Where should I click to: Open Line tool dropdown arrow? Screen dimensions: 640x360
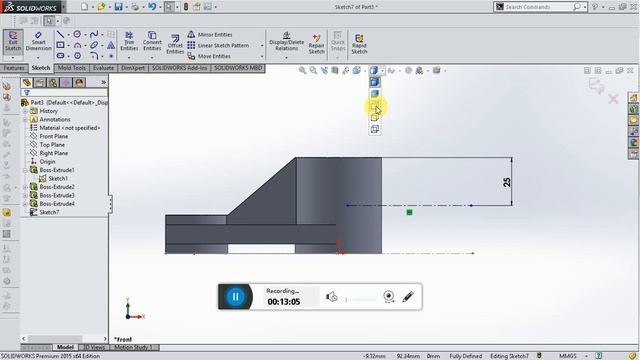(x=68, y=35)
